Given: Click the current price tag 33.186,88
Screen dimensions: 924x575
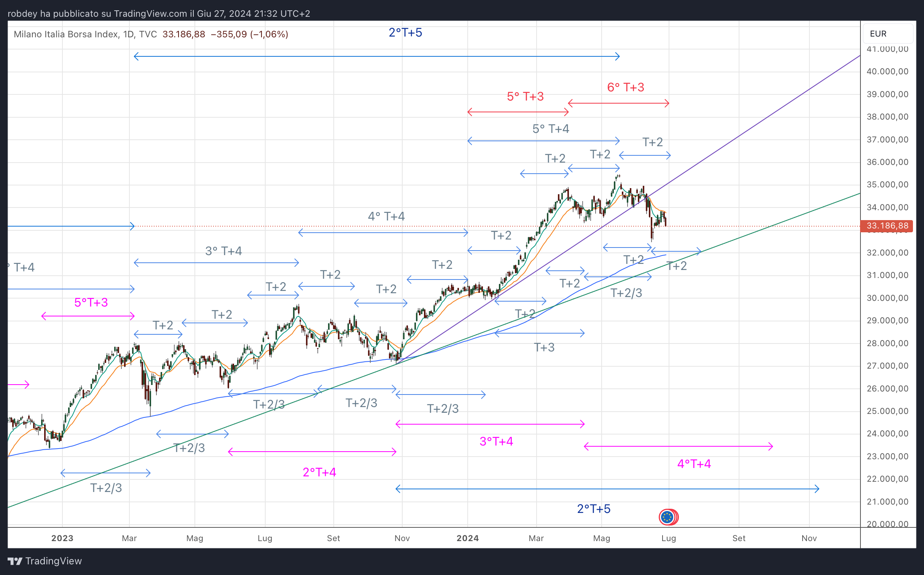Looking at the screenshot, I should pos(887,226).
